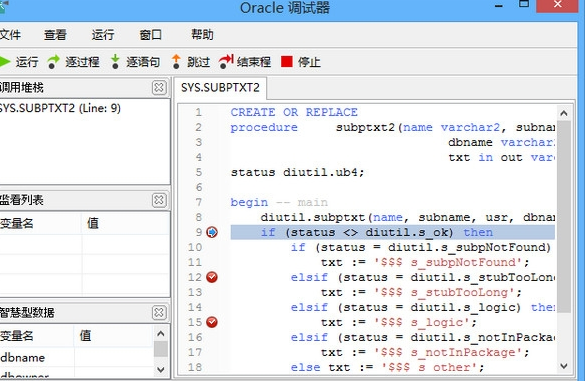
Task: Close the 智慧型数据 smart data panel
Action: click(159, 313)
